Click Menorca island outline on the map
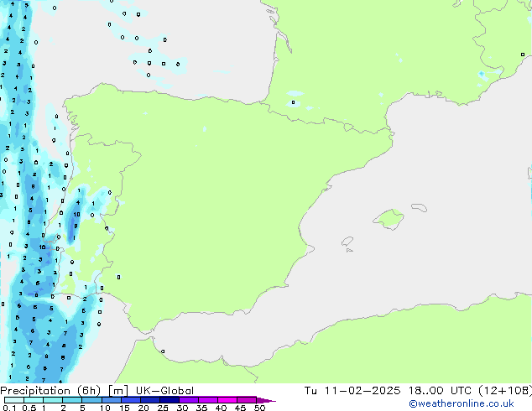The height and width of the screenshot is (411, 532). tap(419, 207)
